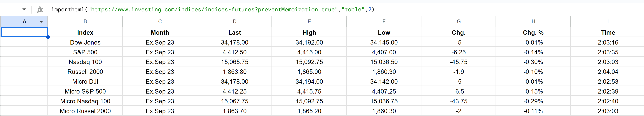Select the 'Micro Russel 2000' cell
This screenshot has height=116, width=644.
click(x=85, y=111)
